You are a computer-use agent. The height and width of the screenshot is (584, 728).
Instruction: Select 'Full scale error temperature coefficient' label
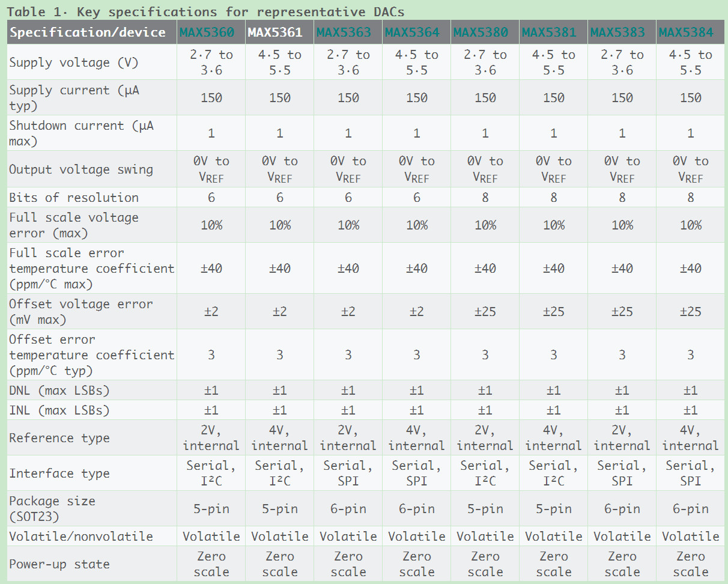[91, 269]
